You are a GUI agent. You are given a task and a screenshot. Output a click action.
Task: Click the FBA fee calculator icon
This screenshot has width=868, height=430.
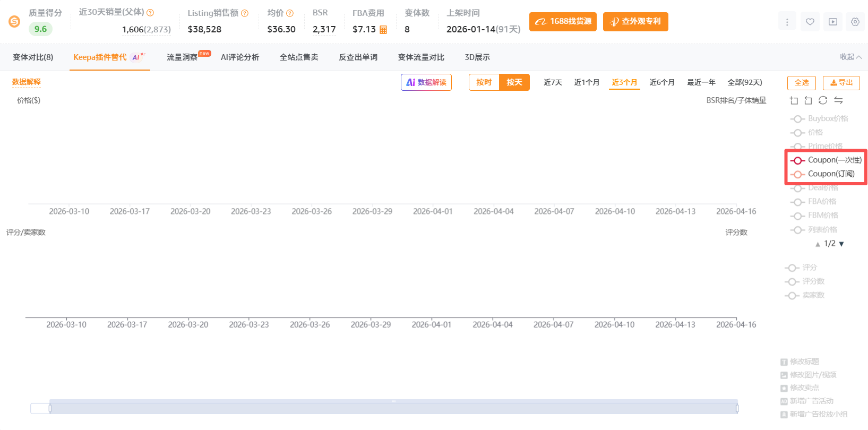pyautogui.click(x=383, y=30)
